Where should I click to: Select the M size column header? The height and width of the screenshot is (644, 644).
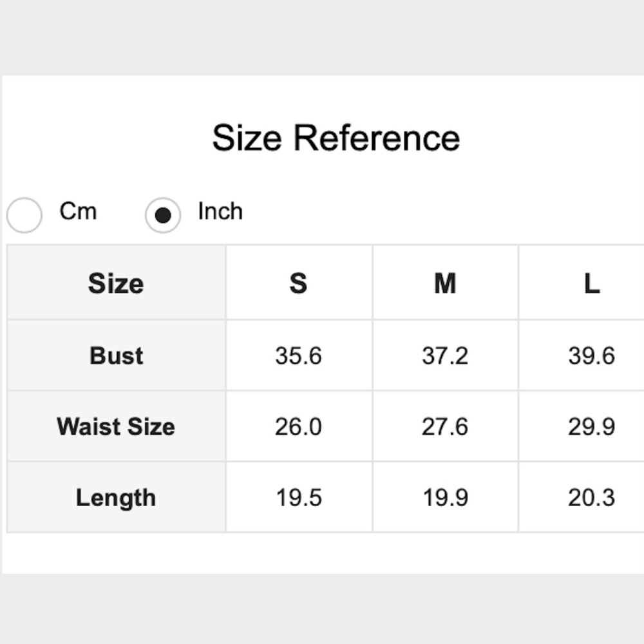(x=445, y=283)
